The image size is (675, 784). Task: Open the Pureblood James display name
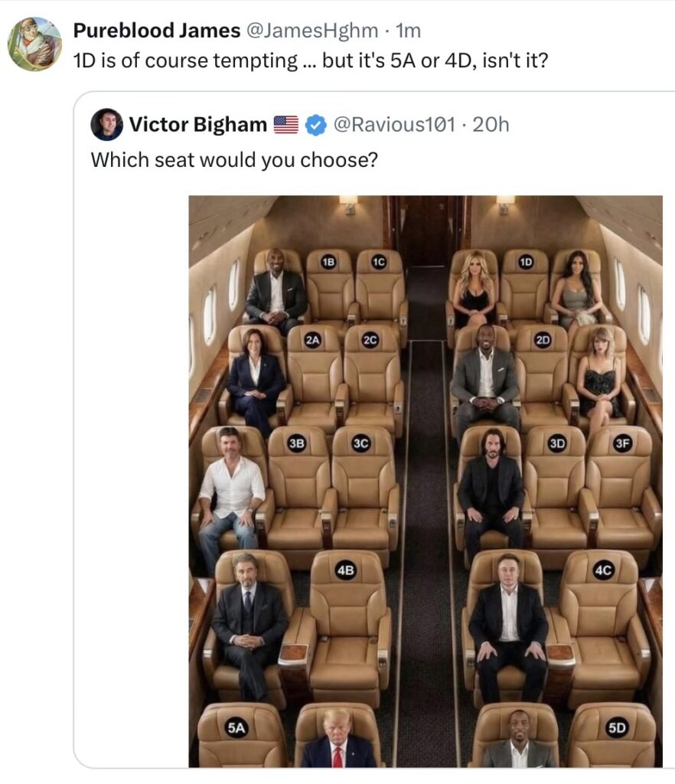[157, 31]
